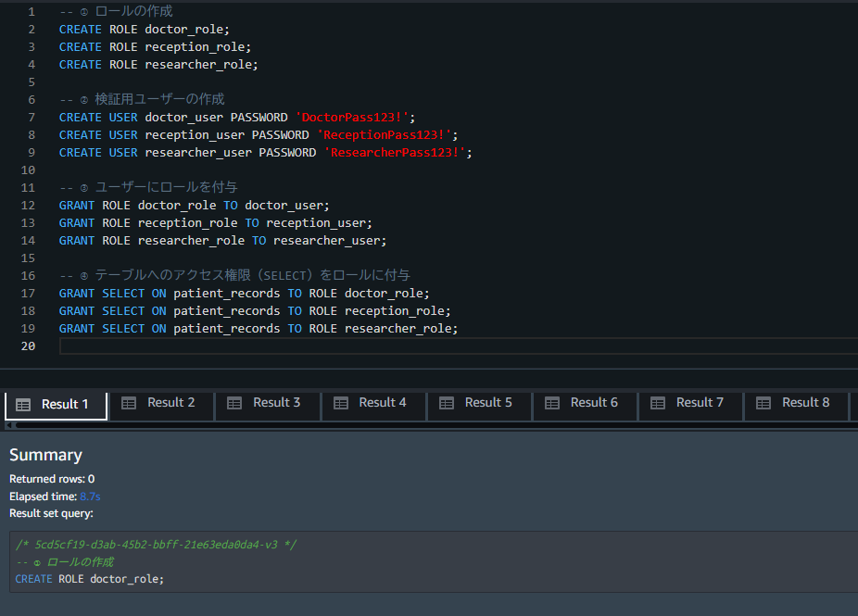The width and height of the screenshot is (858, 616).
Task: Click the left arrow of the result tabs scrollbar
Action: 8,425
